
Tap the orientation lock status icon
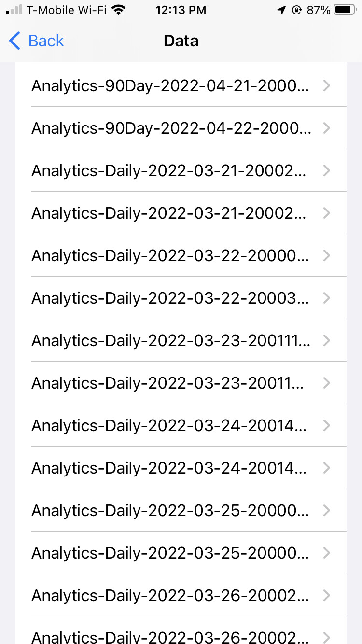[x=296, y=10]
